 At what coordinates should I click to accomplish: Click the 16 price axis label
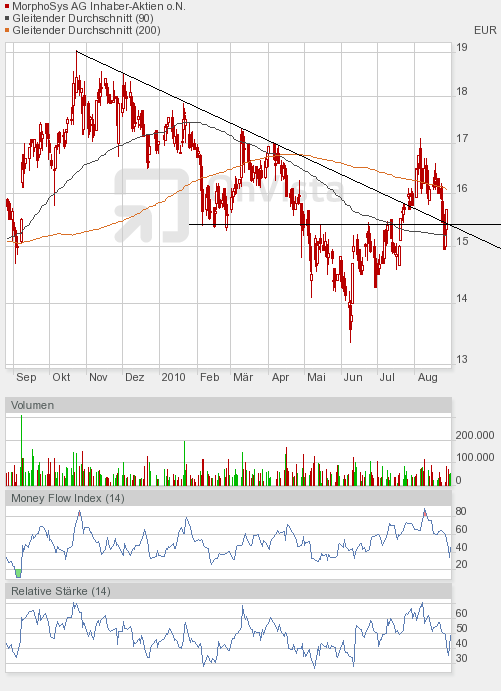pos(462,189)
